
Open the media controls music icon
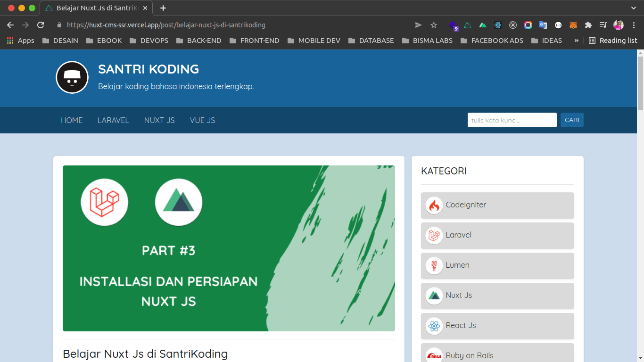[603, 25]
